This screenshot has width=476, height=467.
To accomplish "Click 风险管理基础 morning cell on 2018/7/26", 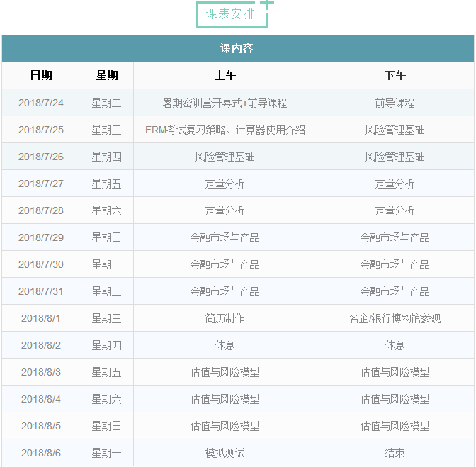I will pos(225,157).
